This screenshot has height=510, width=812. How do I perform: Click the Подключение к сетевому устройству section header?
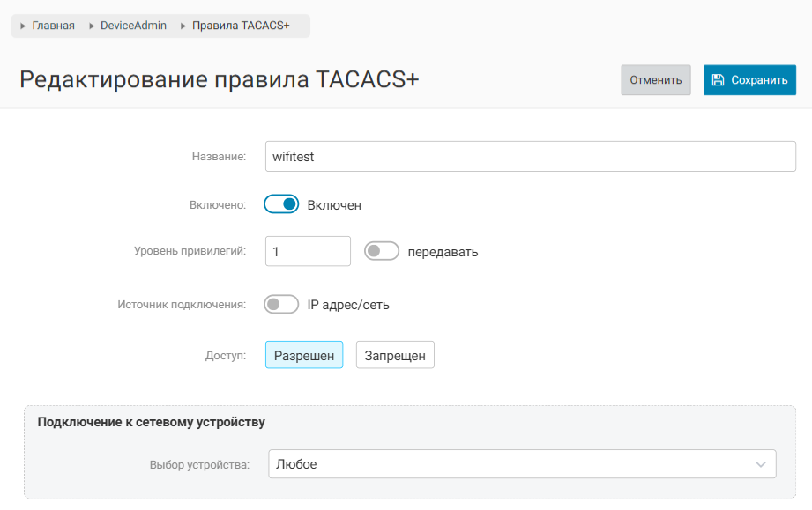tap(152, 422)
